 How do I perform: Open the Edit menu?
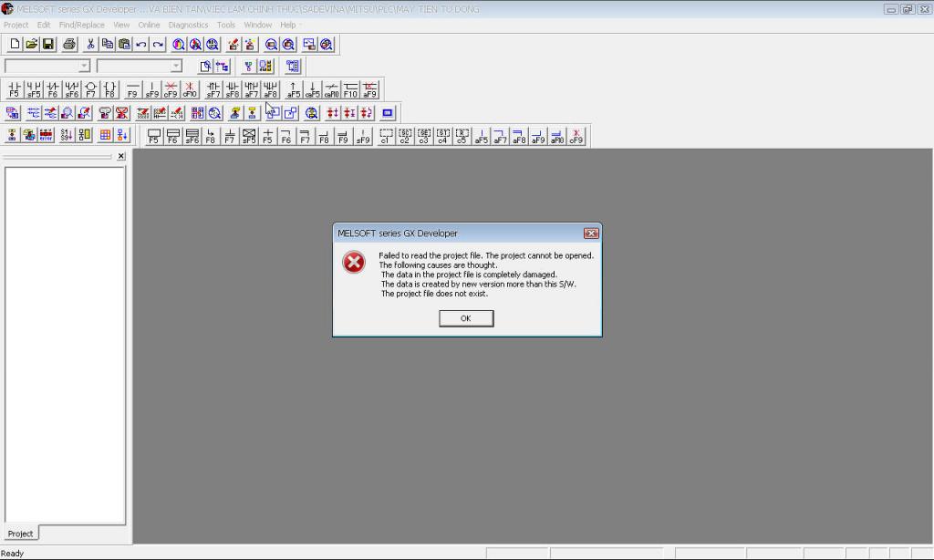coord(44,25)
